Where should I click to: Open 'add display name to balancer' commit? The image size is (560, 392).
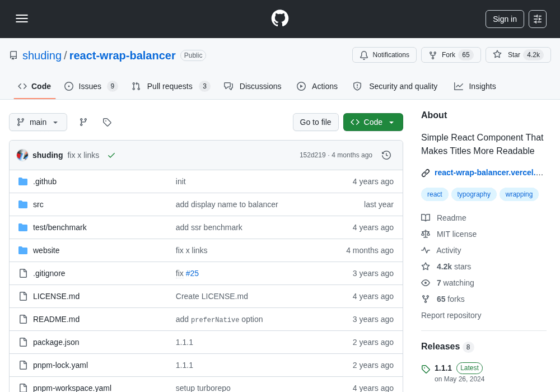[227, 204]
